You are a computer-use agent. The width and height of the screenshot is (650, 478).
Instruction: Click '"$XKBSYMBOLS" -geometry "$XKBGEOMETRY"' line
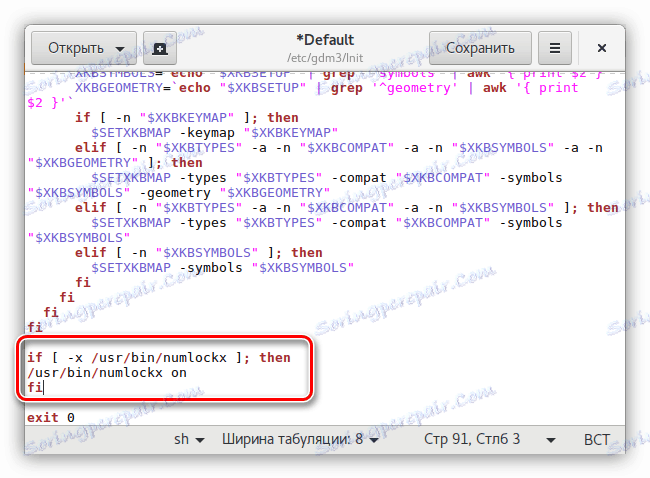179,193
